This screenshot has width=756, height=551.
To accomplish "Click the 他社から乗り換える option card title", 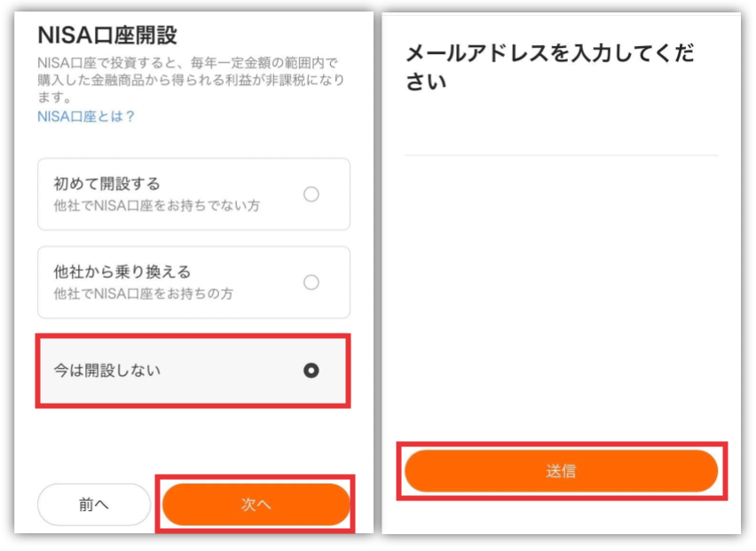I will pyautogui.click(x=122, y=272).
